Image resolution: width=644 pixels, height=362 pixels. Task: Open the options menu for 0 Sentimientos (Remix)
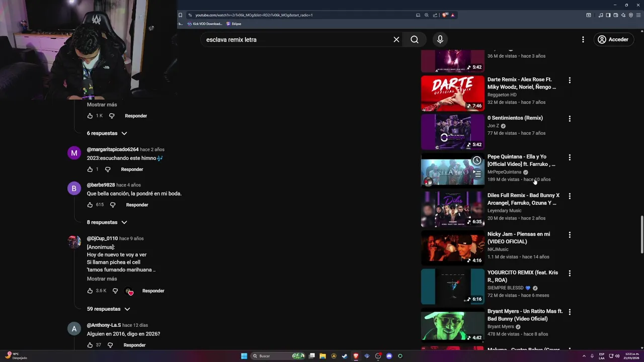coord(570,119)
